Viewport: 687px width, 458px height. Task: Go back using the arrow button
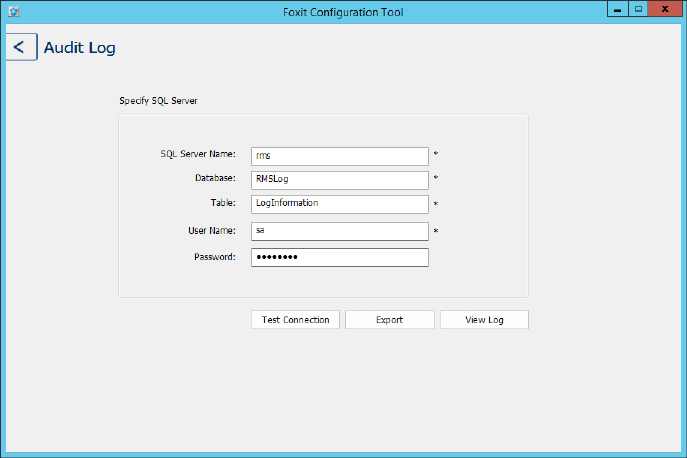coord(21,47)
